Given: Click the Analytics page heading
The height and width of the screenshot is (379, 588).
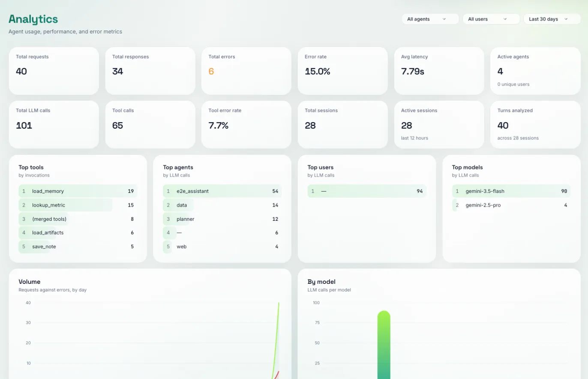Looking at the screenshot, I should click(x=33, y=19).
